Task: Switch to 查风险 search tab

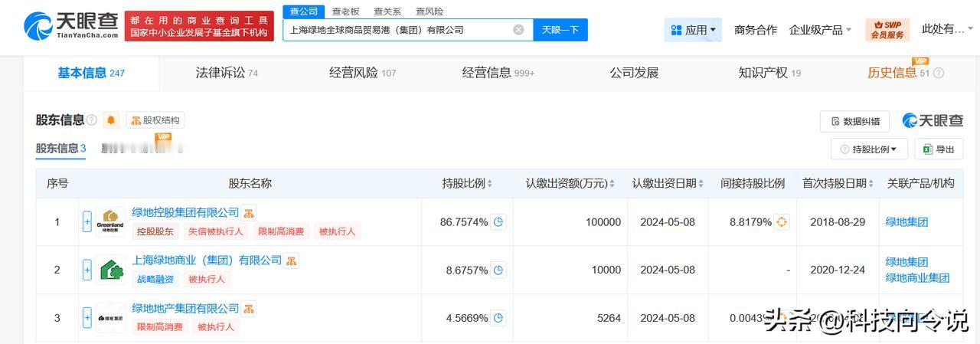Action: [430, 11]
